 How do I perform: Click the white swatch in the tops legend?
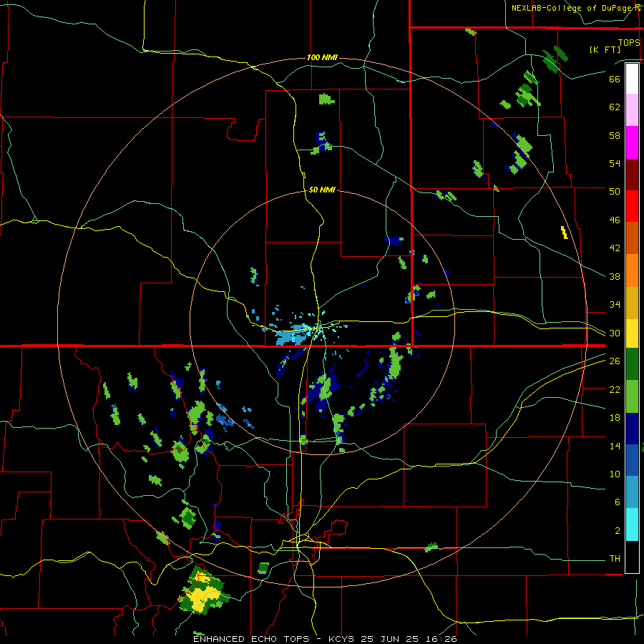(632, 79)
